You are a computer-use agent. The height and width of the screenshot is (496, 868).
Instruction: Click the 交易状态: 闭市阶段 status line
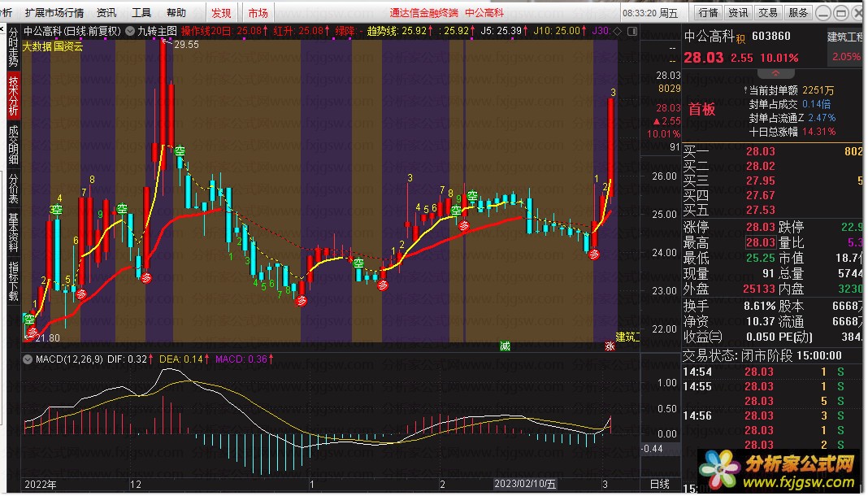point(762,356)
